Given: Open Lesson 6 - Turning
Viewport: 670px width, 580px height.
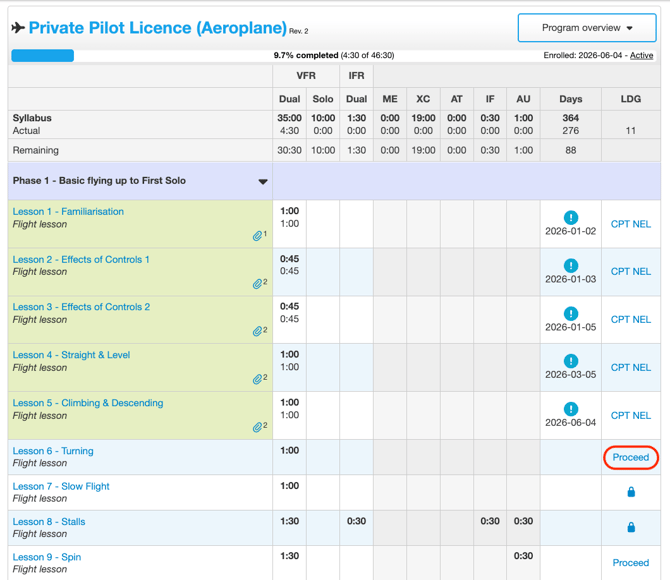Looking at the screenshot, I should [53, 451].
